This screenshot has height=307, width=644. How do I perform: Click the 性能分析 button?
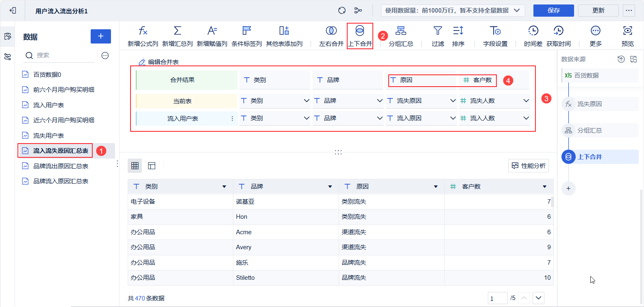[x=529, y=166]
